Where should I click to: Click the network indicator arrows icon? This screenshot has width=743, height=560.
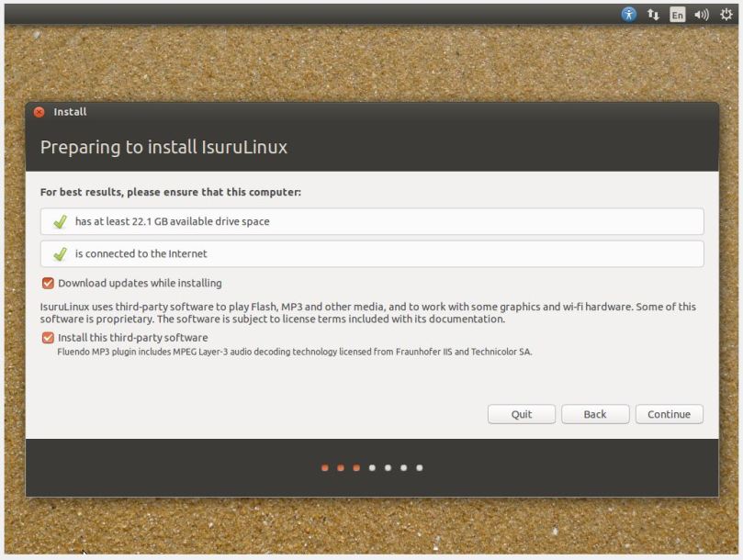point(653,14)
